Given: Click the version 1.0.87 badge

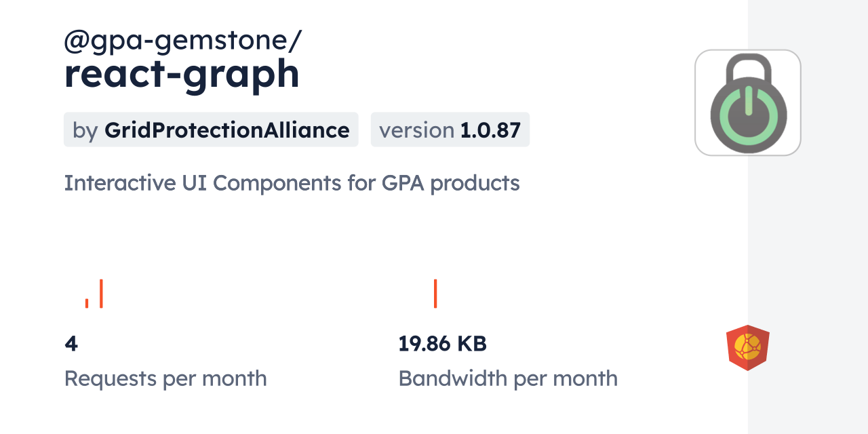Looking at the screenshot, I should [450, 130].
